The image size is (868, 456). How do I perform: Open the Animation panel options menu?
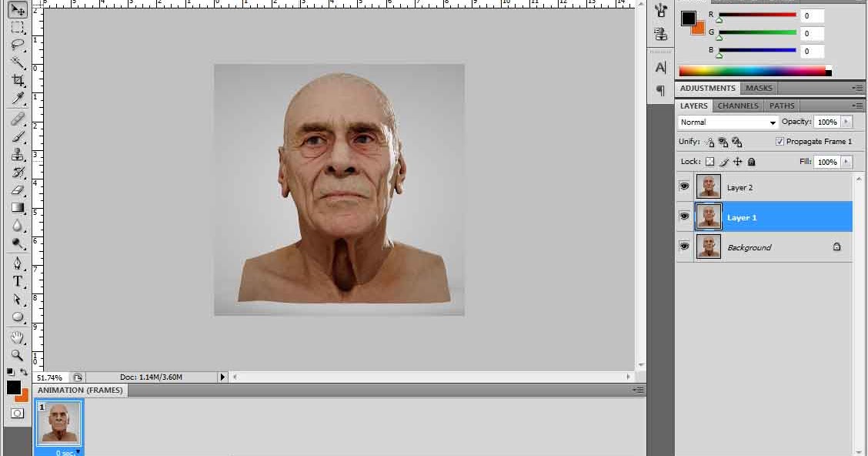pyautogui.click(x=638, y=390)
